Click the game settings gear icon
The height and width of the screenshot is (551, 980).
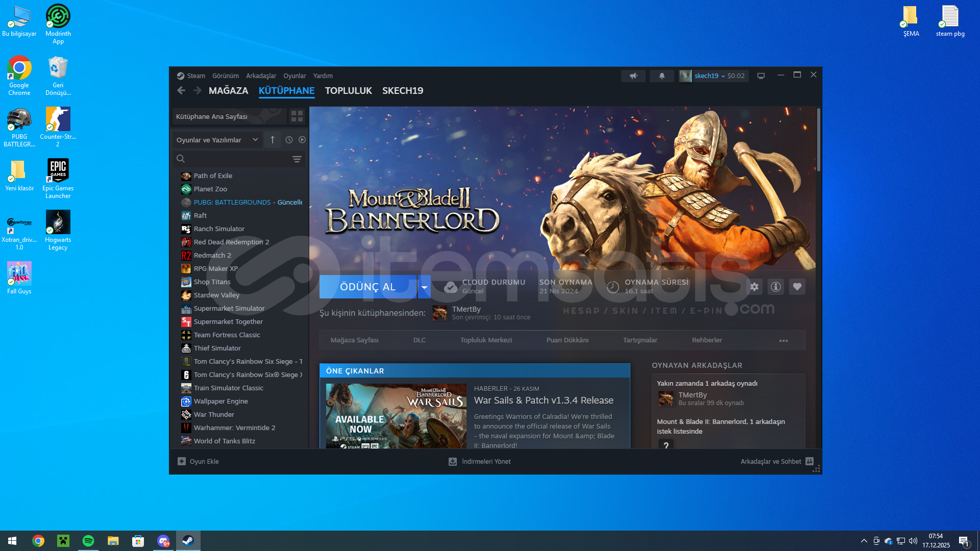(x=754, y=287)
